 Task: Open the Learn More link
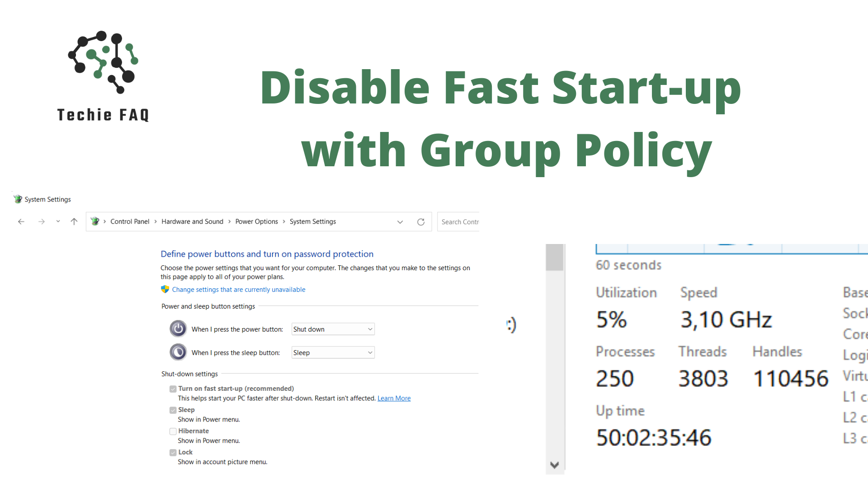[x=394, y=399]
